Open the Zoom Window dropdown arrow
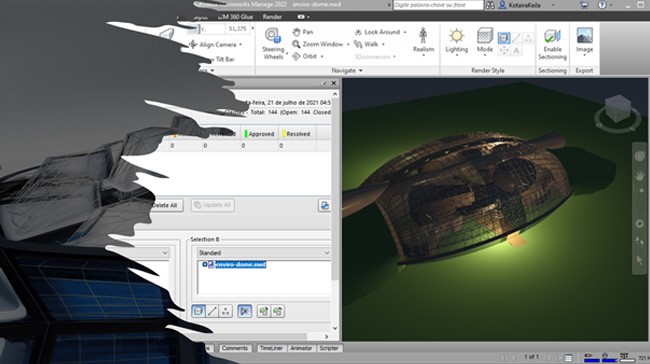650x364 pixels. [348, 44]
